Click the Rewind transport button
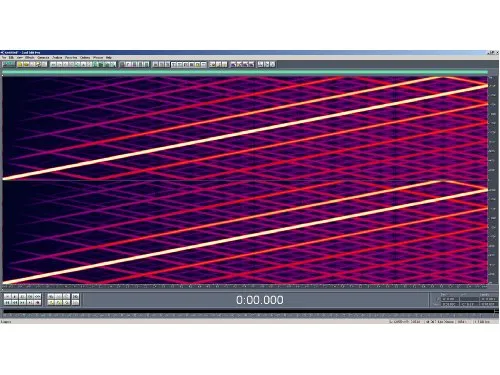This screenshot has width=500, height=375. 15,302
